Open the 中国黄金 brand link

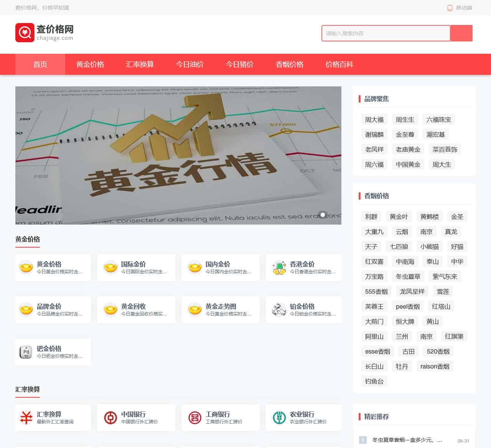[408, 164]
